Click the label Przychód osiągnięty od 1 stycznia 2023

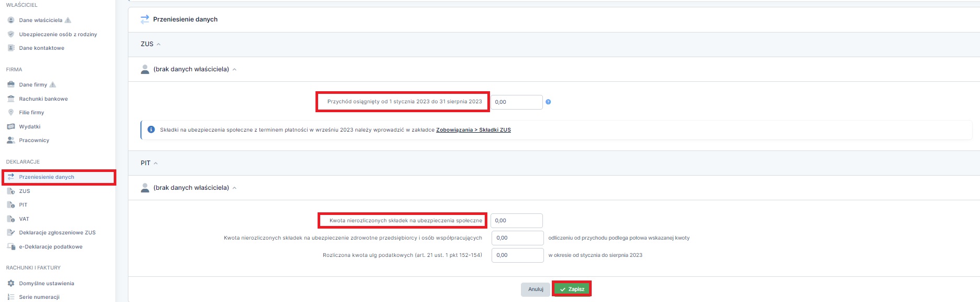click(405, 102)
